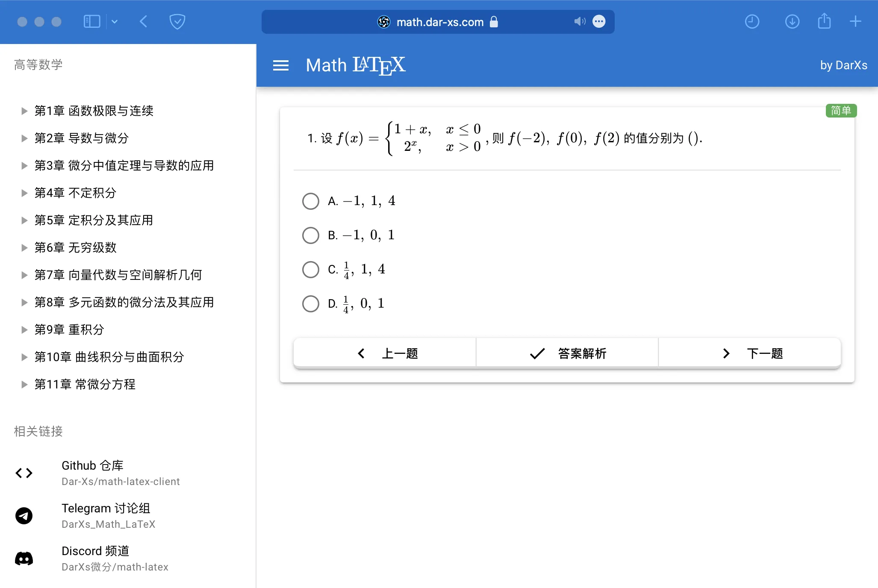The image size is (878, 588).
Task: Click the Telegram paper plane icon
Action: point(24,516)
